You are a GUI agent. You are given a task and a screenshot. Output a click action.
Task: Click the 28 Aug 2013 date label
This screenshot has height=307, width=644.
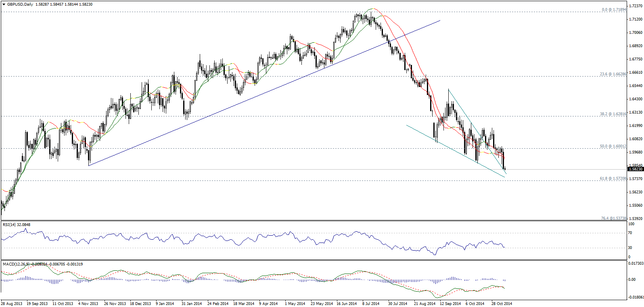[11, 303]
